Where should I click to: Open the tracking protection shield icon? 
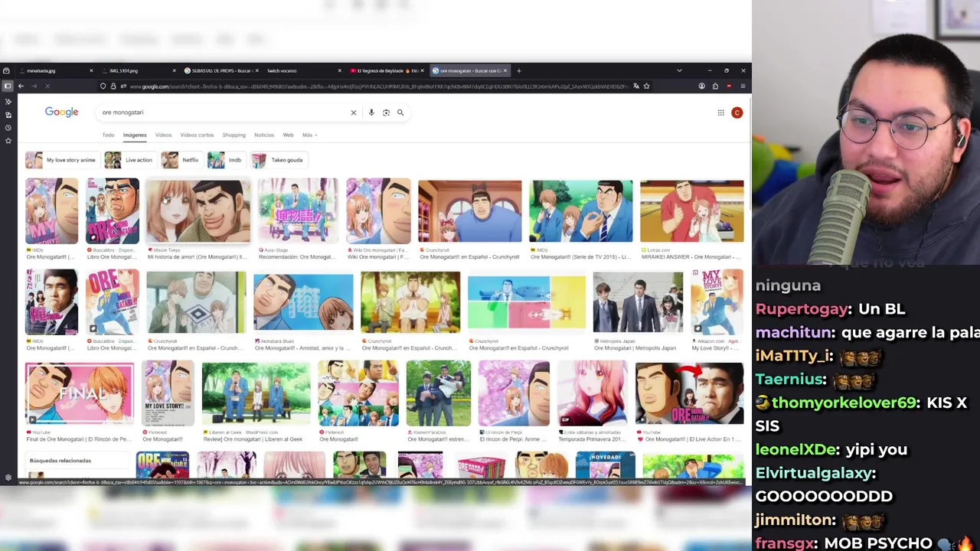pos(103,86)
